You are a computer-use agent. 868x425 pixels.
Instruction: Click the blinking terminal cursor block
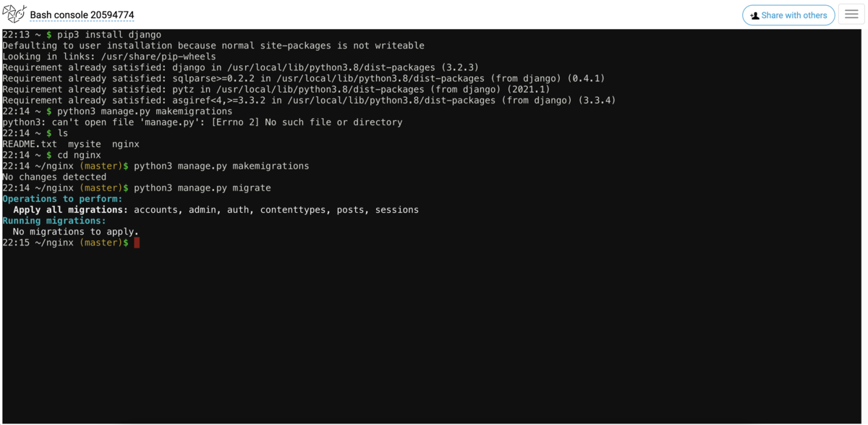(137, 243)
